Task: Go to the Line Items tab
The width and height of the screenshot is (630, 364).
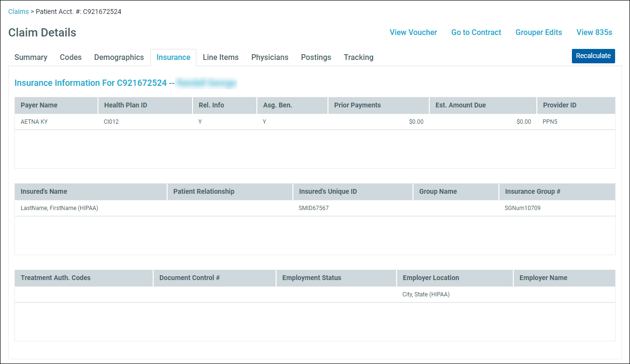Action: 221,58
